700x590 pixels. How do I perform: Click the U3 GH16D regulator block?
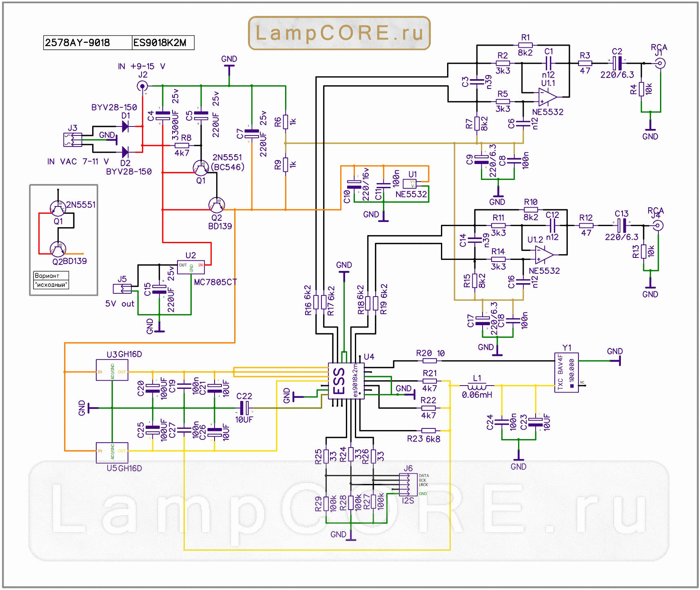pyautogui.click(x=112, y=370)
